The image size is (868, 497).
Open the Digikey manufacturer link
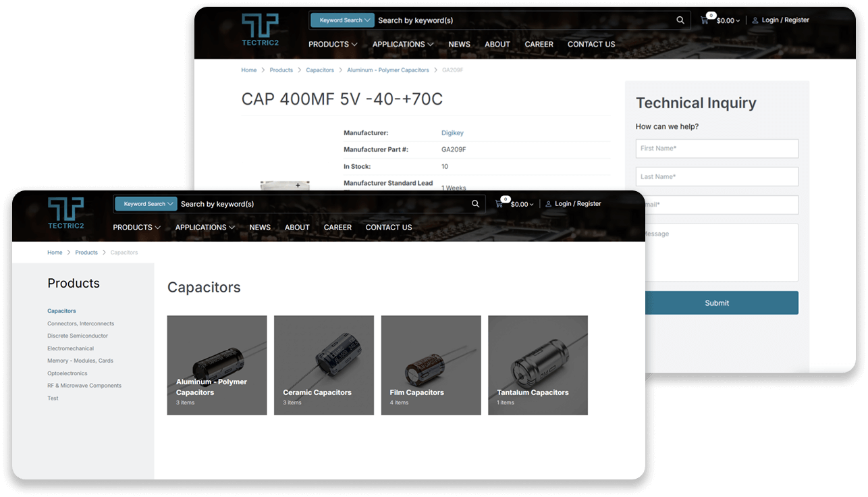452,132
